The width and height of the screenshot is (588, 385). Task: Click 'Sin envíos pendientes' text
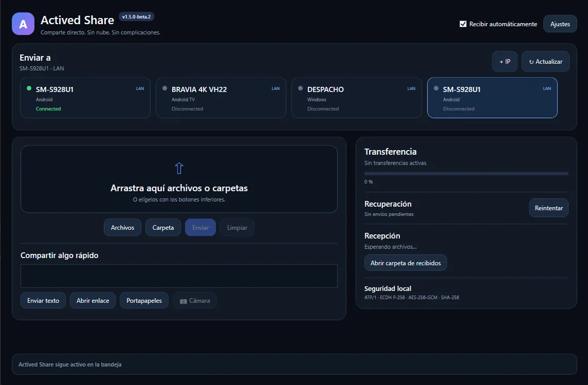389,214
